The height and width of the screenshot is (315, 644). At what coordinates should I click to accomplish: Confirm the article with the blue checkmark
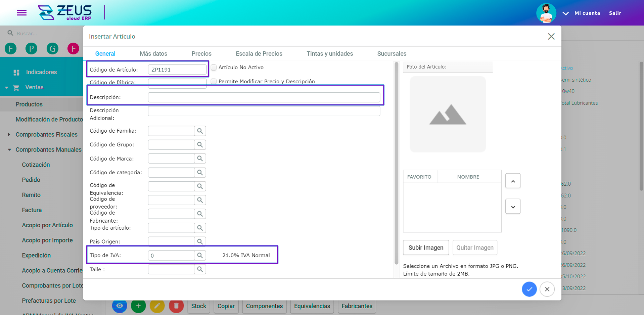click(529, 289)
